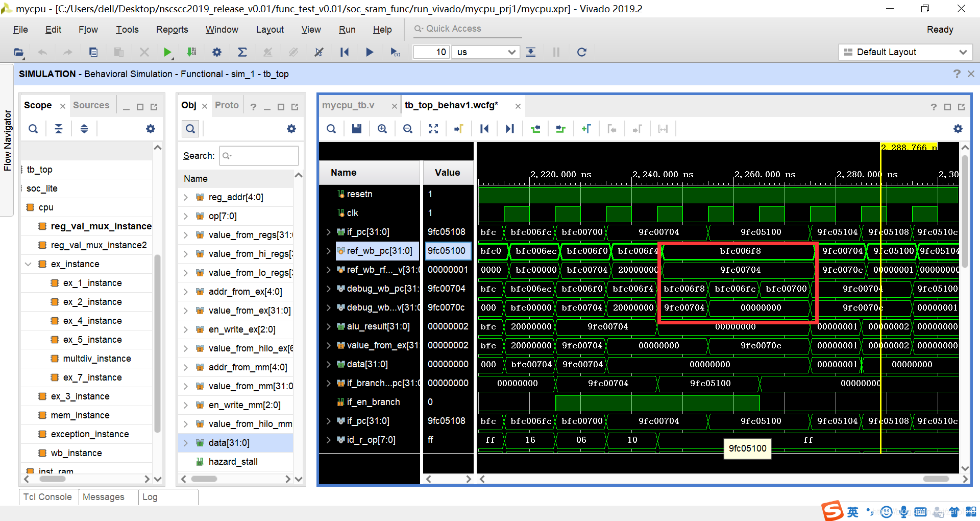
Task: Click Save waveform configuration icon
Action: pyautogui.click(x=357, y=129)
